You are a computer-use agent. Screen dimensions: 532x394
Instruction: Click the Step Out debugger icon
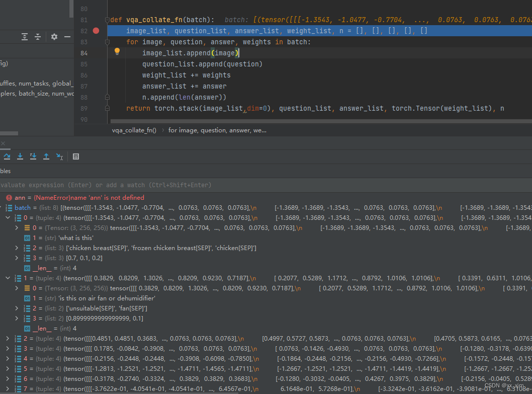pos(46,156)
